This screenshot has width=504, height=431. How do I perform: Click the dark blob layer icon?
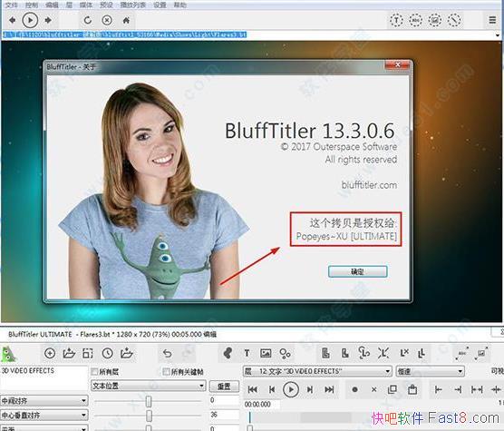point(228,353)
